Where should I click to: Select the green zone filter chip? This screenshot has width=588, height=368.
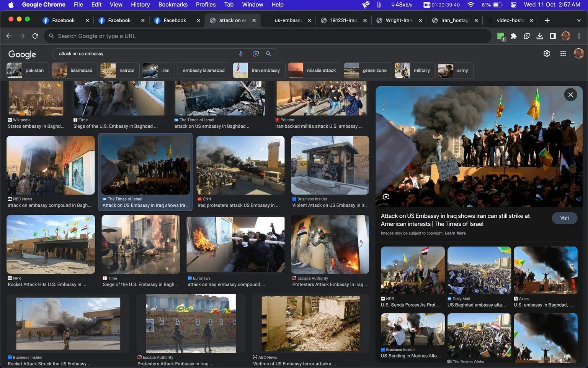(368, 71)
